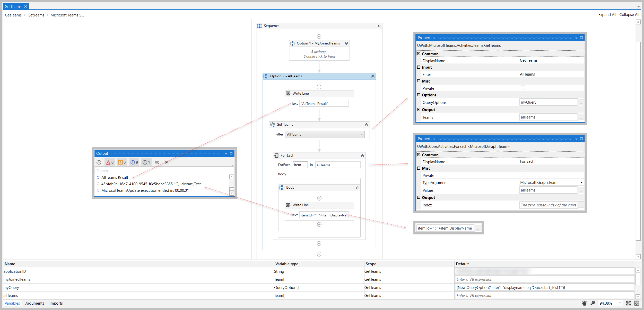Screen dimensions: 644x310
Task: Collapse the Input section in Get Teams properties
Action: (x=419, y=67)
